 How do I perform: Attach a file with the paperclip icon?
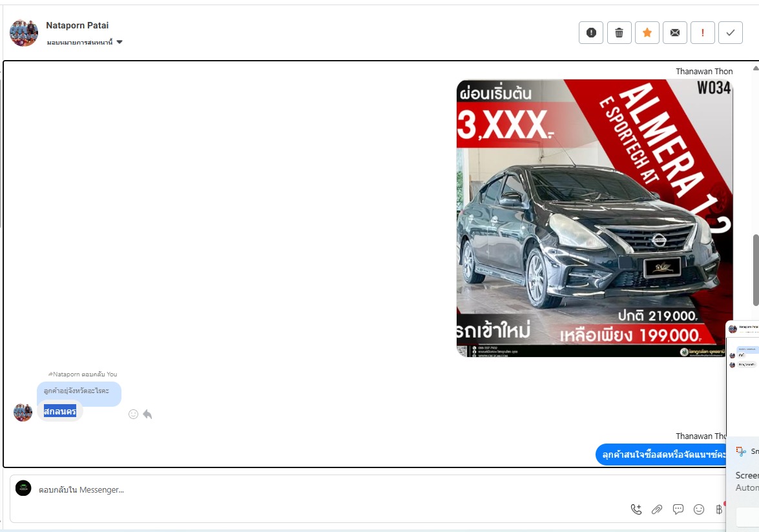point(657,509)
